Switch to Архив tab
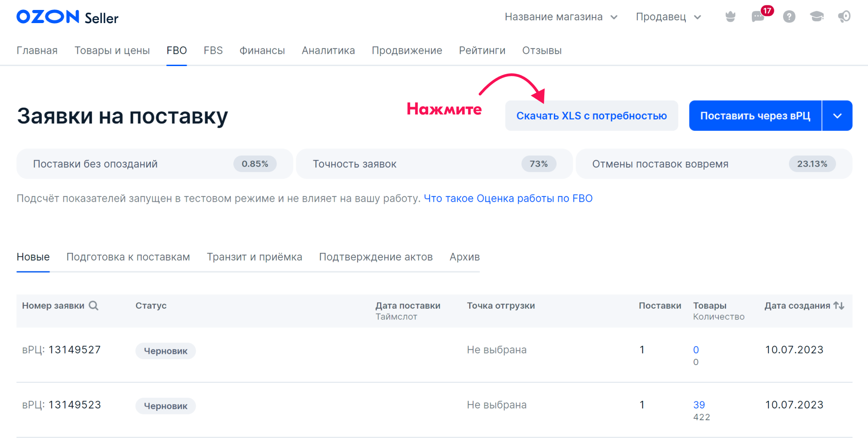 [x=465, y=257]
